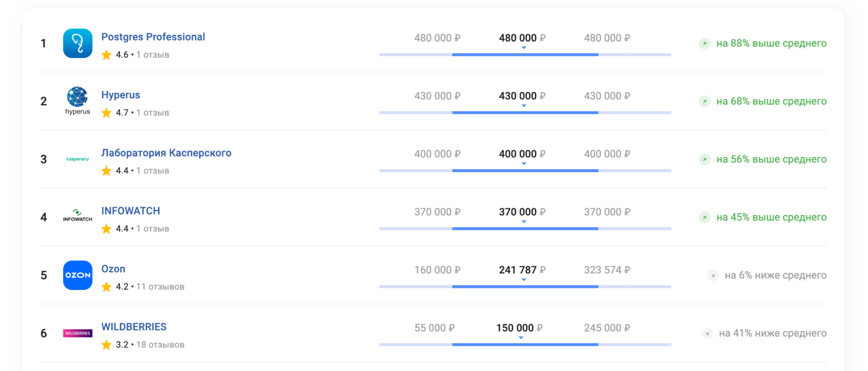Screen dimensions: 868x371
Task: Click the Wildberries salary range bar
Action: tap(525, 344)
